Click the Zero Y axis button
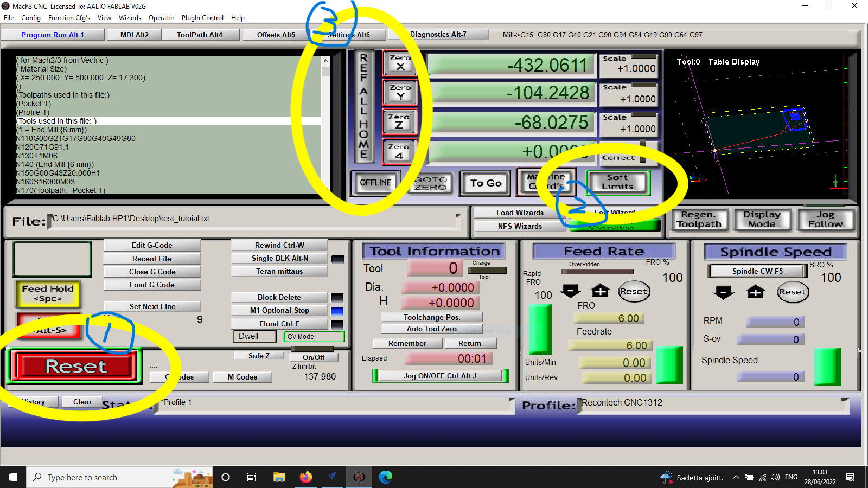This screenshot has width=868, height=488. pos(400,92)
